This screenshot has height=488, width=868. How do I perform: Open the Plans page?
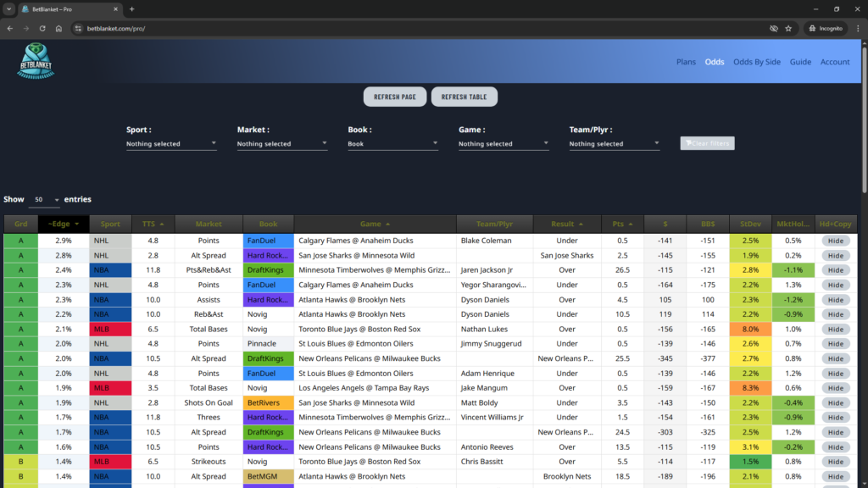[686, 62]
